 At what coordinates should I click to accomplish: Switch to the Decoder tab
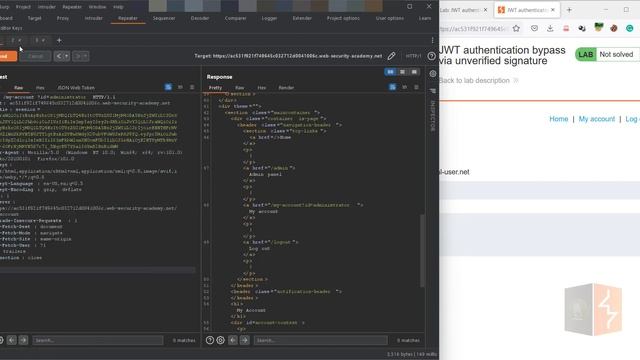[200, 18]
